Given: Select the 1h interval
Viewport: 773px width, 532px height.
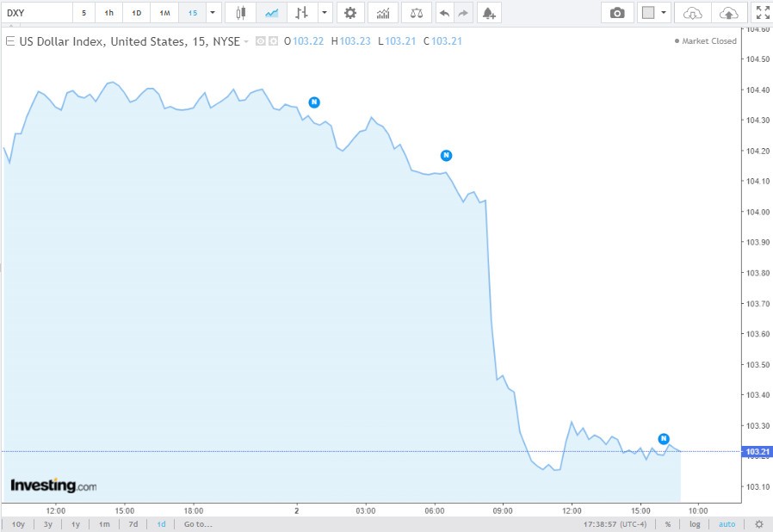Looking at the screenshot, I should pos(109,13).
